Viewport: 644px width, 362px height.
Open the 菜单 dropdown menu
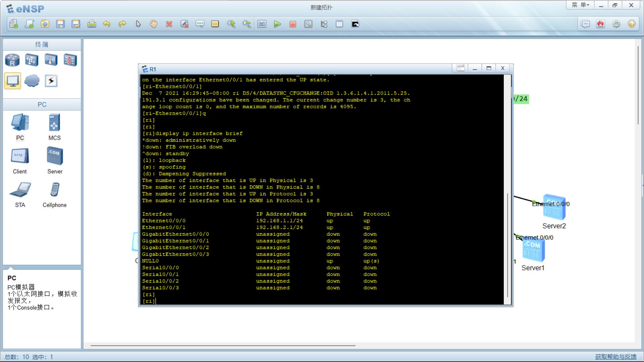580,5
